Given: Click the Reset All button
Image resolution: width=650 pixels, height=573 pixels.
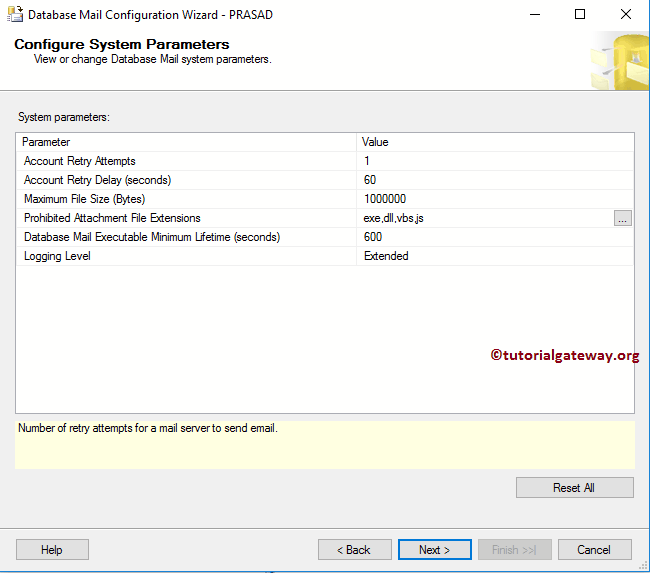Looking at the screenshot, I should pyautogui.click(x=575, y=488).
